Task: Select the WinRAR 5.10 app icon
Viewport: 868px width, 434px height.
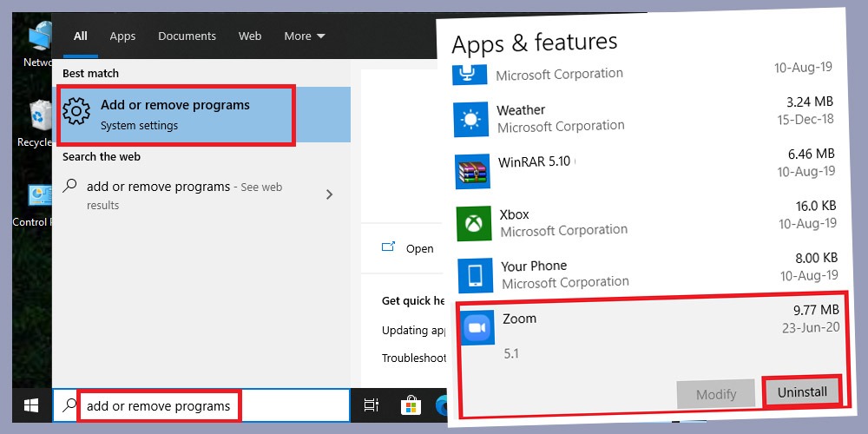Action: (473, 171)
